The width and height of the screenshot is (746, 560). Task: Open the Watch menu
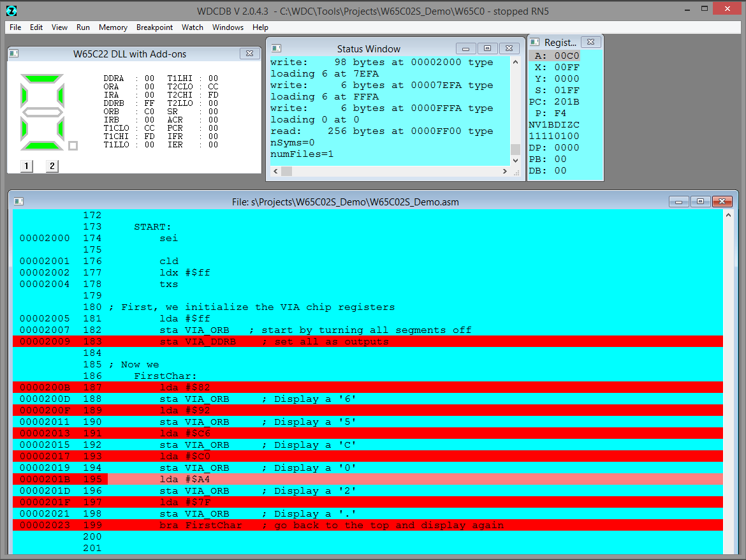pos(193,27)
